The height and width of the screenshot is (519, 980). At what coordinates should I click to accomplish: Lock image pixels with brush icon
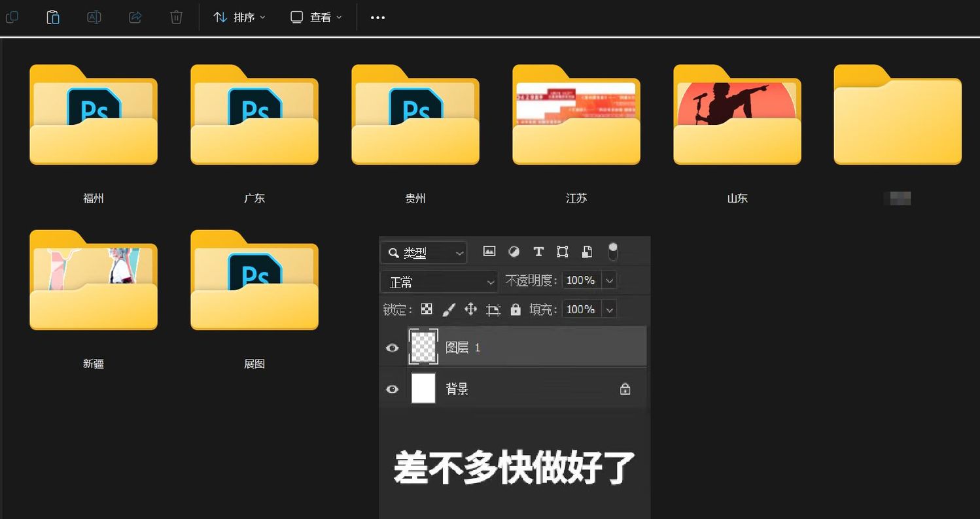449,309
